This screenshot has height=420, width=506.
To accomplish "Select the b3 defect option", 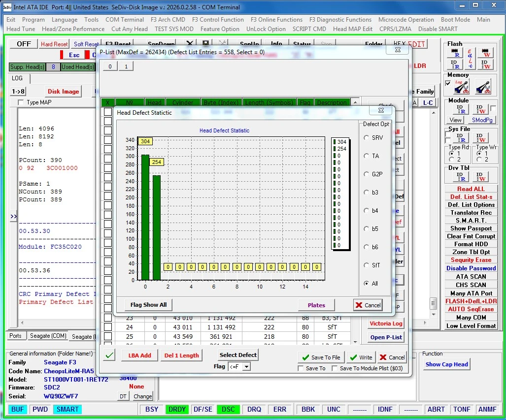I will pos(366,192).
